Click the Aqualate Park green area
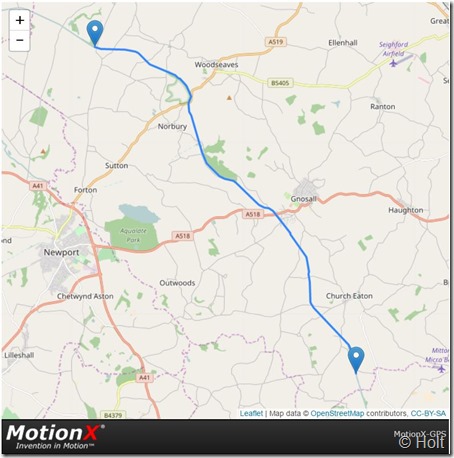454x458 pixels. 133,235
